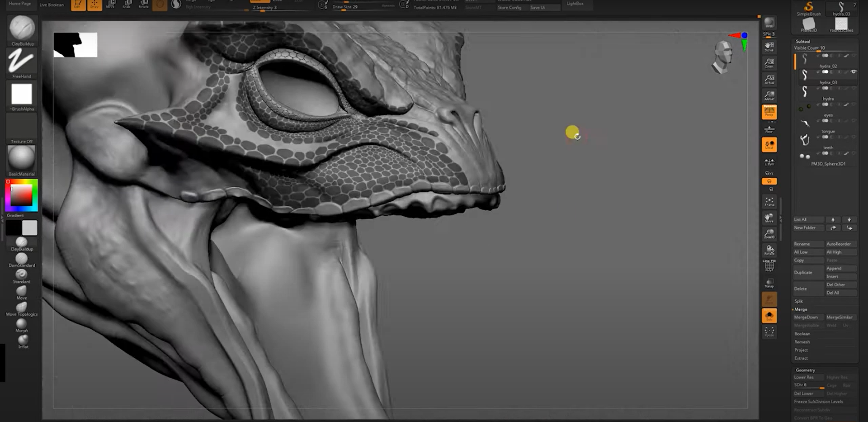Toggle Perspective view button

[x=769, y=112]
